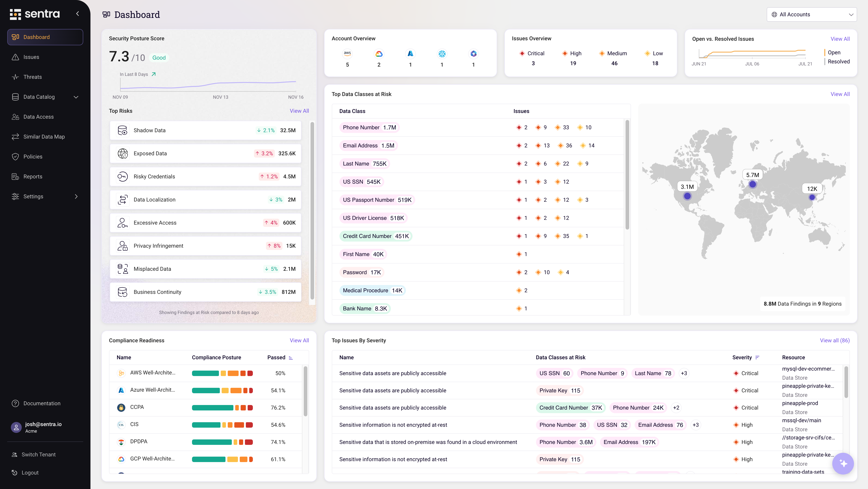Open the floating AI assistant sparkle button

tap(843, 464)
